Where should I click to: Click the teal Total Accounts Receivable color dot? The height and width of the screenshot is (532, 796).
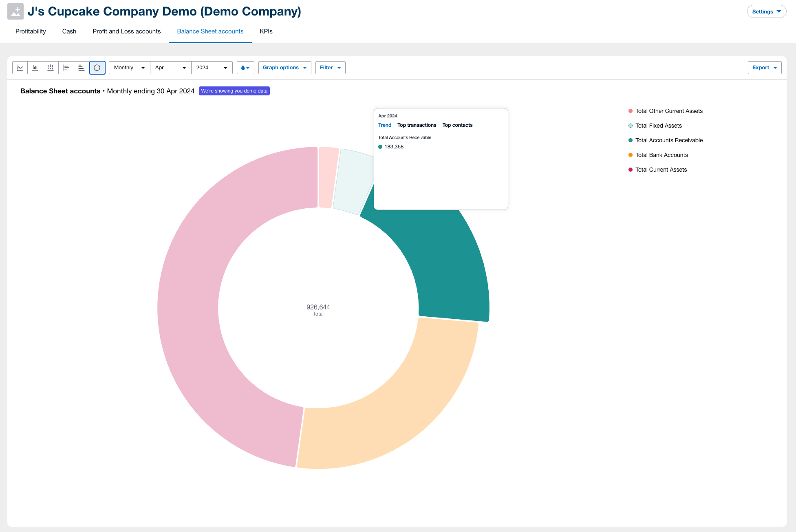coord(631,140)
